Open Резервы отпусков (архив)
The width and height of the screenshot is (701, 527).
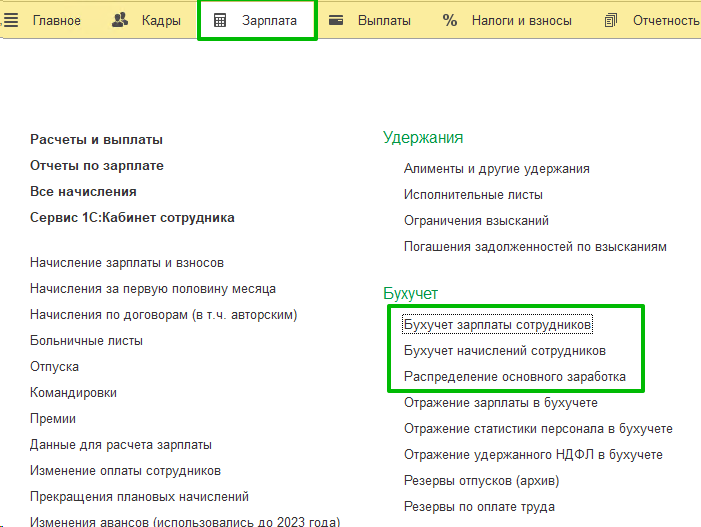(481, 481)
